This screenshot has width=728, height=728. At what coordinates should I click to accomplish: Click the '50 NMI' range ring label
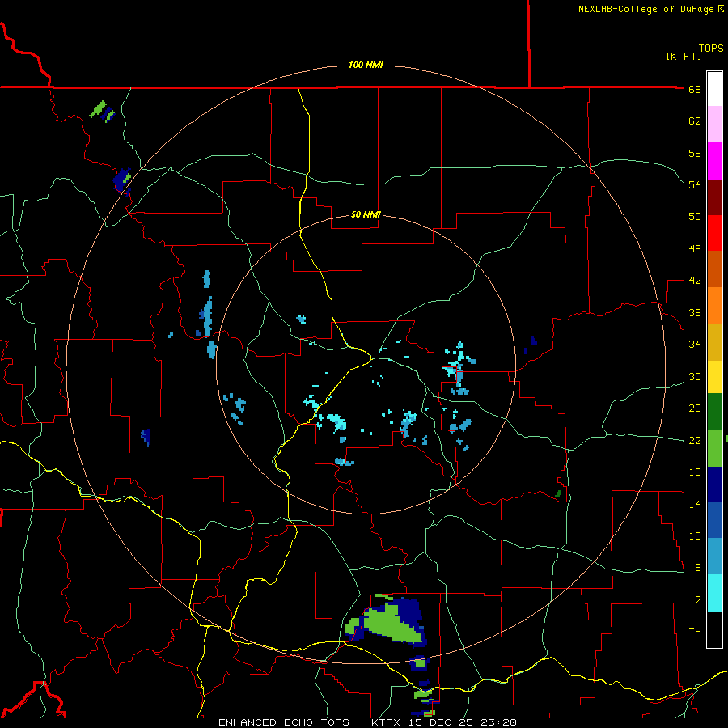[366, 214]
